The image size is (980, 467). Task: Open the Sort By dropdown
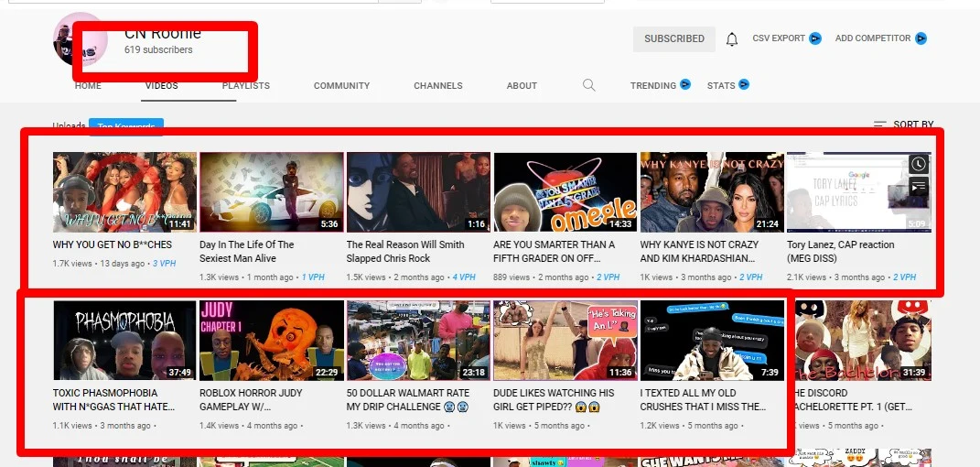[x=903, y=125]
